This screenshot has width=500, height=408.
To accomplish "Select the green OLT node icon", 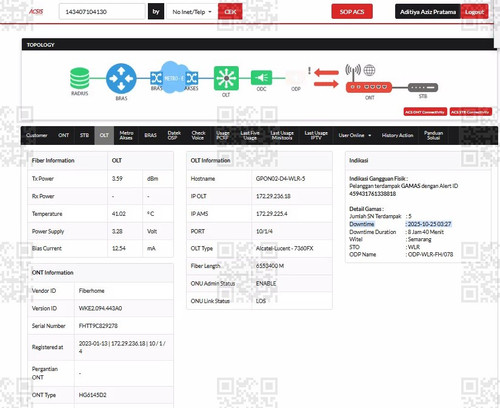I will pyautogui.click(x=226, y=78).
